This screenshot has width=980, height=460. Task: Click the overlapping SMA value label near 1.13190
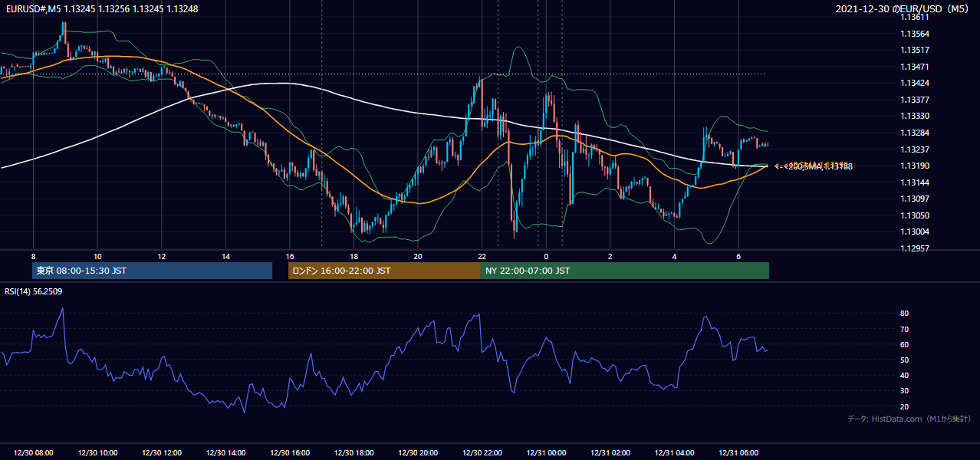coord(813,166)
